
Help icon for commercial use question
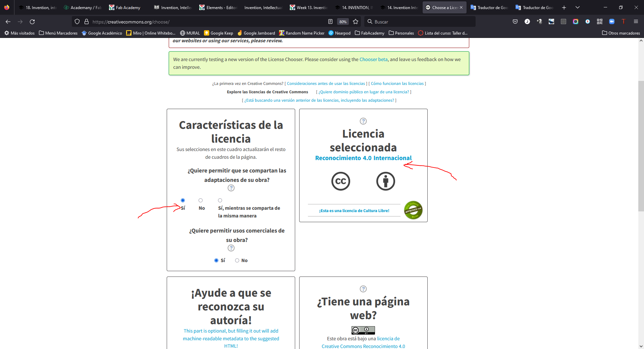[231, 248]
